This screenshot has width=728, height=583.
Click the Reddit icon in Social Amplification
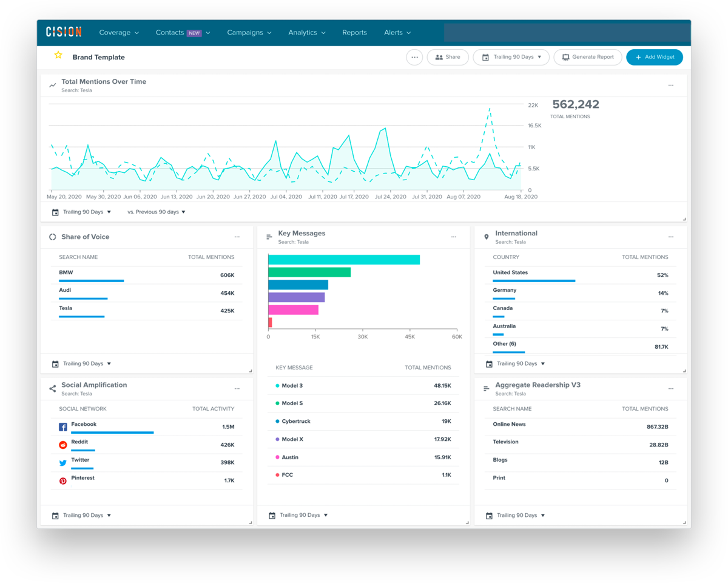tap(62, 445)
